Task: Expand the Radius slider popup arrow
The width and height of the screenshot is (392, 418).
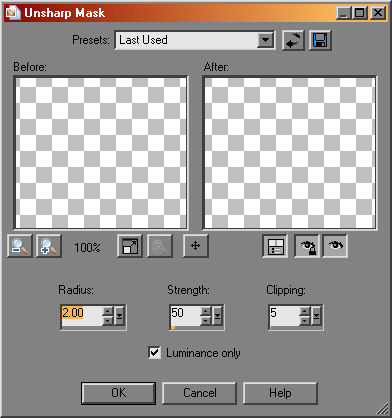Action: click(119, 316)
